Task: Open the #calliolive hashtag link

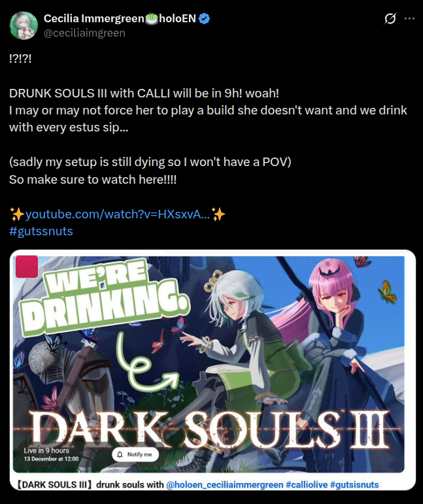Action: [307, 484]
